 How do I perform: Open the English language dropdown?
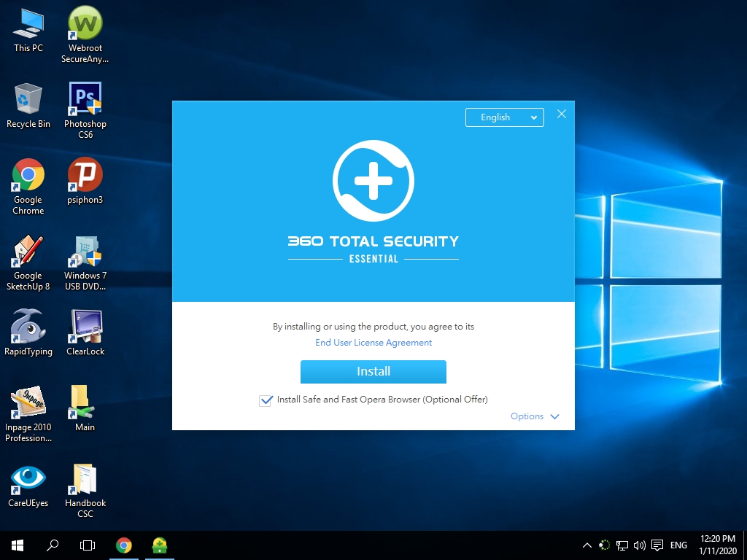pos(505,117)
